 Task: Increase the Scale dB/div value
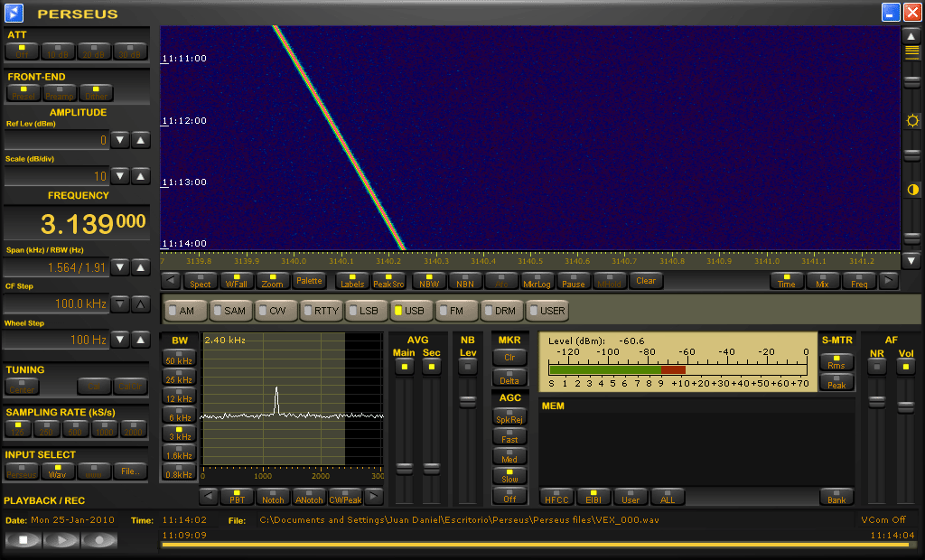tap(140, 176)
